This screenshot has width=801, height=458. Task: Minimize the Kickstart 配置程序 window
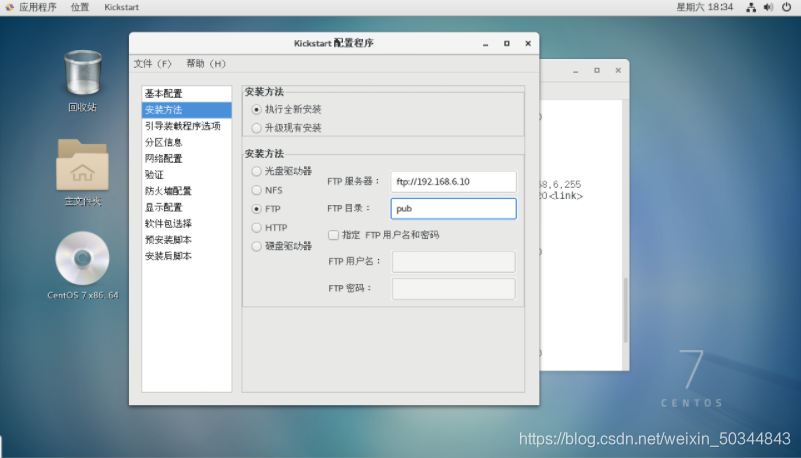[x=485, y=44]
